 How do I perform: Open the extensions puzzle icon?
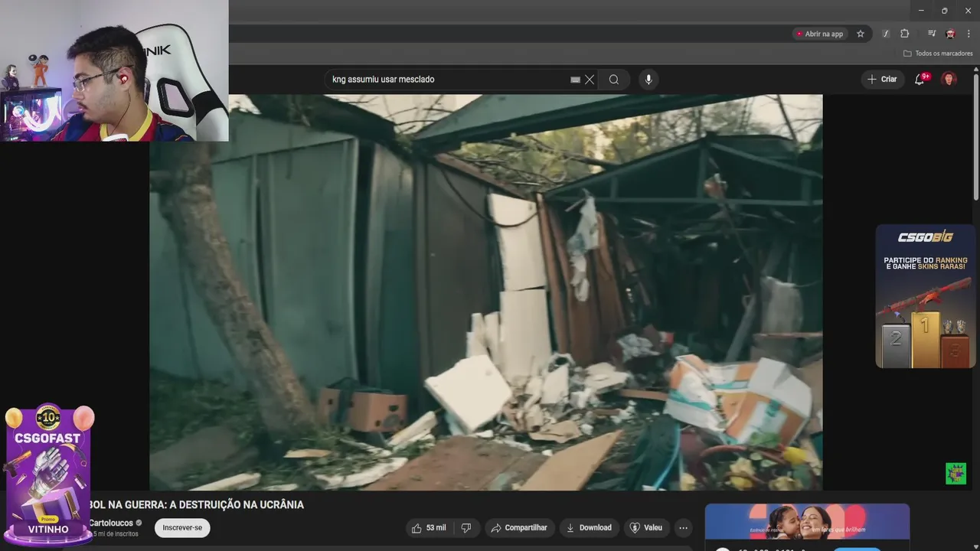click(x=904, y=34)
